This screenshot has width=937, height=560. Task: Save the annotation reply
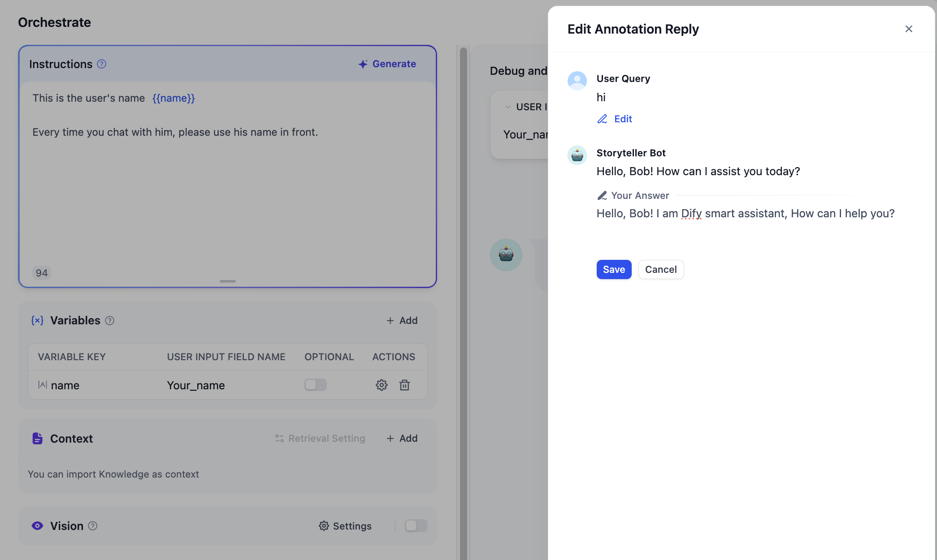coord(614,270)
